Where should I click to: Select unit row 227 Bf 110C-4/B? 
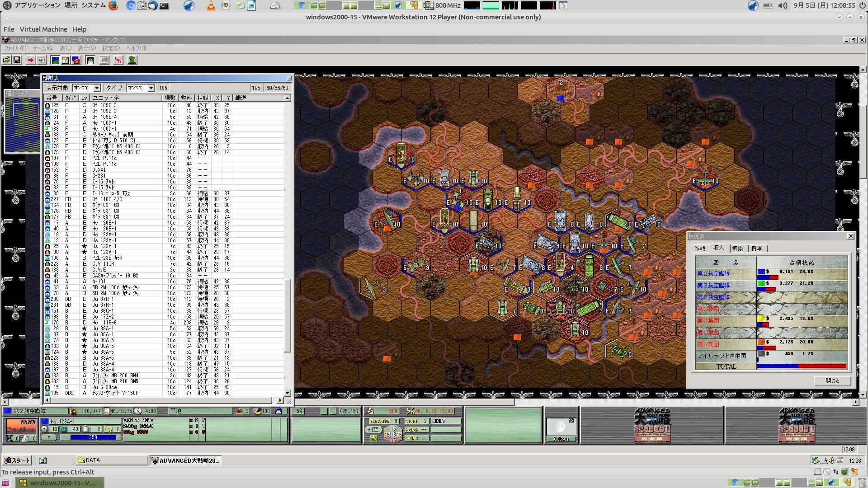165,199
